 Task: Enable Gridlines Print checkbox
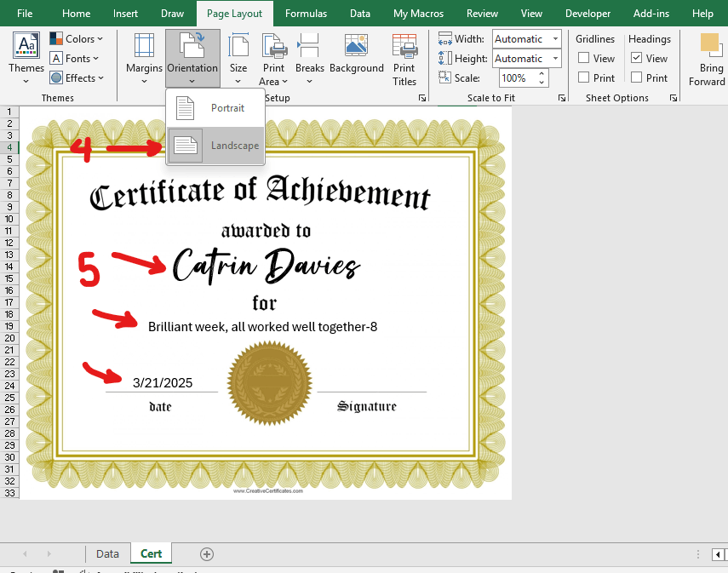584,78
